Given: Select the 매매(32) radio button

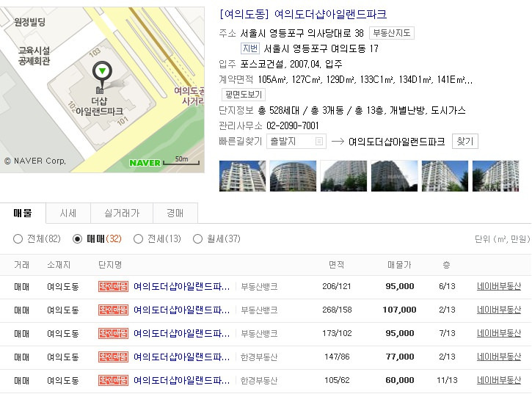Looking at the screenshot, I should 77,239.
